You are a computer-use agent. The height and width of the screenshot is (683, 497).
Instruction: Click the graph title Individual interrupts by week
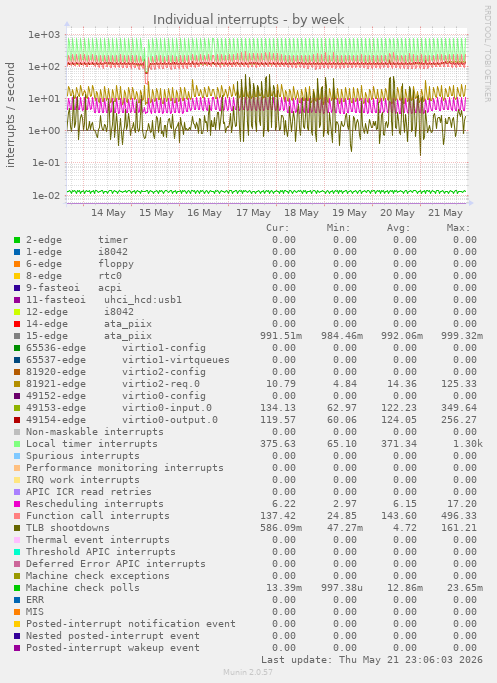click(249, 20)
